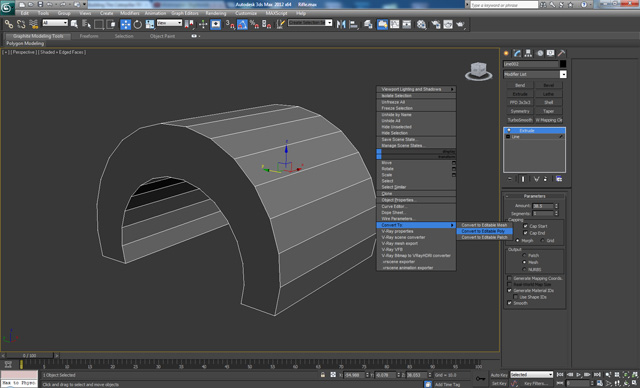Click Go to Start playback icon
The image size is (640, 388).
coord(560,375)
